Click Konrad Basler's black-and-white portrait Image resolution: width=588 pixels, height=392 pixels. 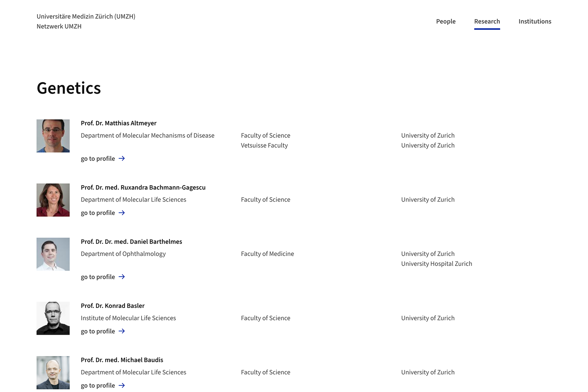[x=53, y=318]
